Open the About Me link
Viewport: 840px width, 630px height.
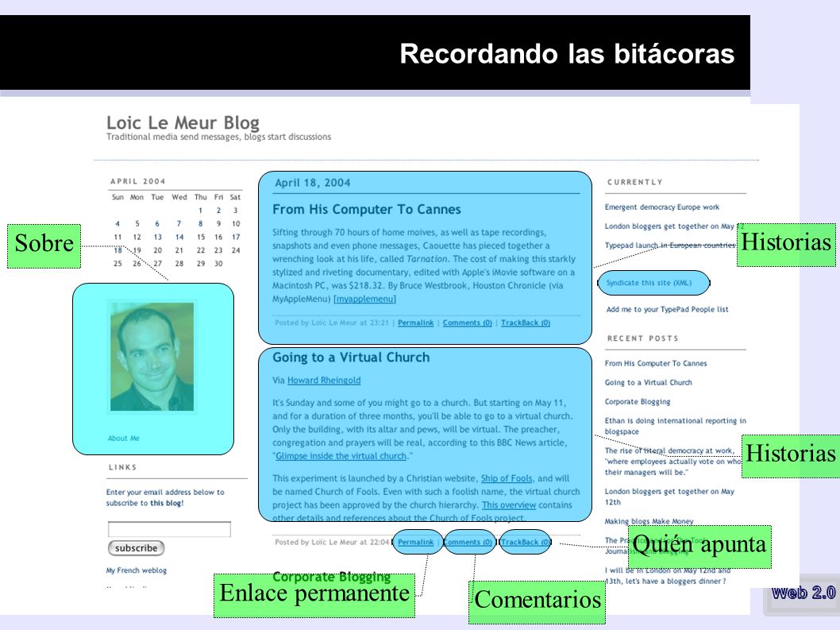pyautogui.click(x=124, y=438)
